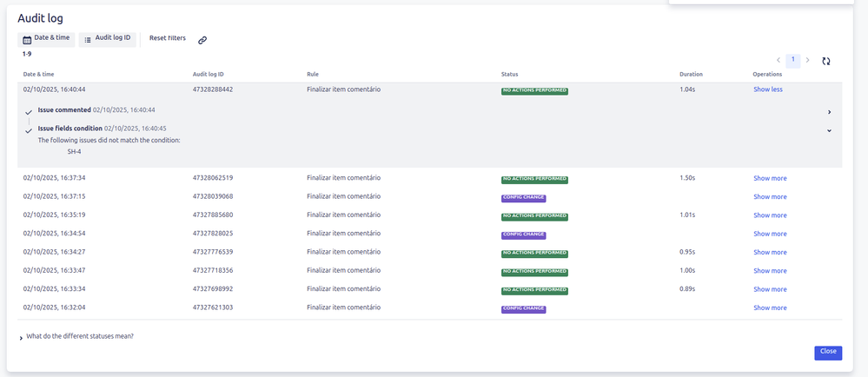Click CONFIG CHANGE badge at 16:34:54

(x=524, y=235)
